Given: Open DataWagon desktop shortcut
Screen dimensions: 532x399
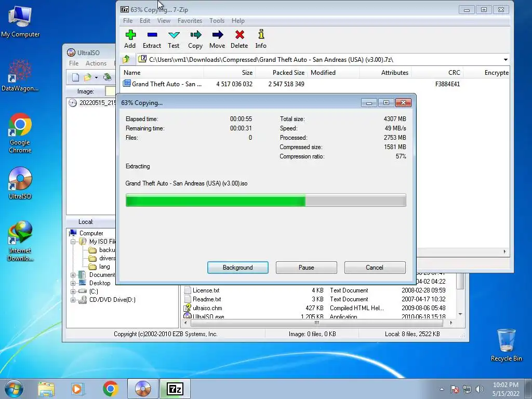Looking at the screenshot, I should 20,75.
